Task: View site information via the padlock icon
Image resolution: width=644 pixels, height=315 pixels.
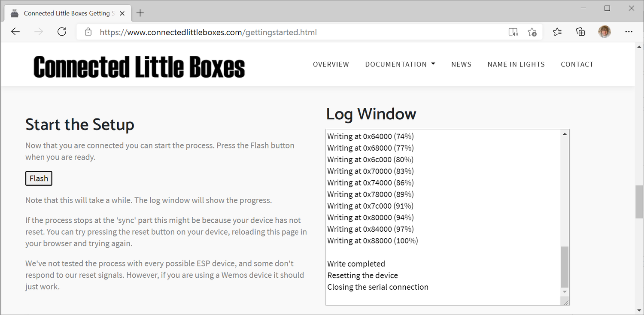Action: (x=88, y=32)
